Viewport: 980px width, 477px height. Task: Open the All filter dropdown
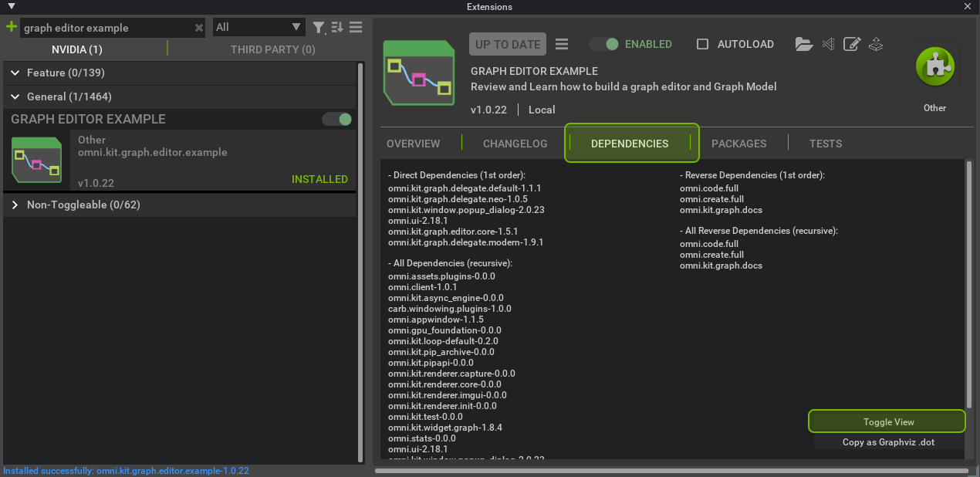point(259,27)
